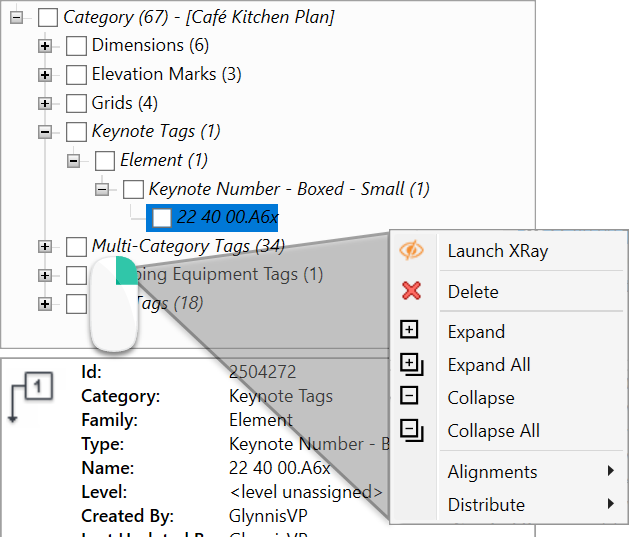
Task: Check the Dimensions (6) checkbox
Action: tap(76, 46)
